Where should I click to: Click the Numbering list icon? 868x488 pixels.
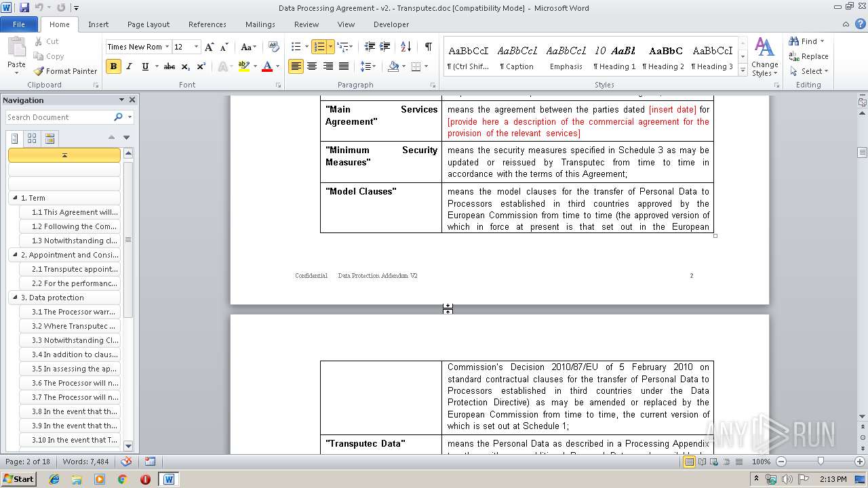click(x=319, y=47)
